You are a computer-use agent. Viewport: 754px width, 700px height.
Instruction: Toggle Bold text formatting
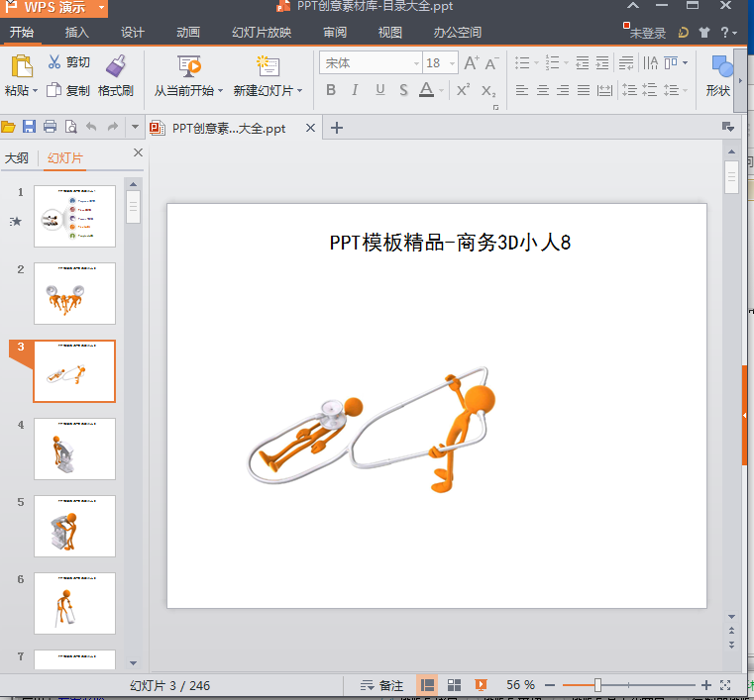331,90
